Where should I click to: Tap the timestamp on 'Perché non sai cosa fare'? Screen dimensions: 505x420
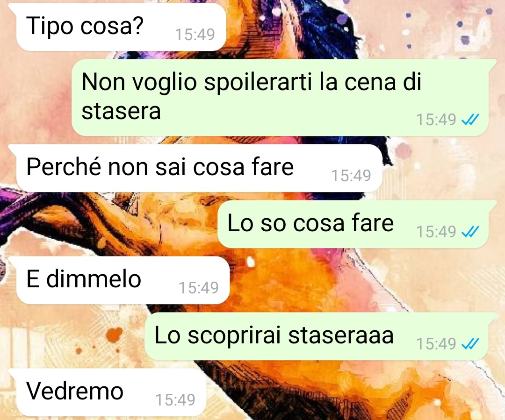[x=351, y=176]
